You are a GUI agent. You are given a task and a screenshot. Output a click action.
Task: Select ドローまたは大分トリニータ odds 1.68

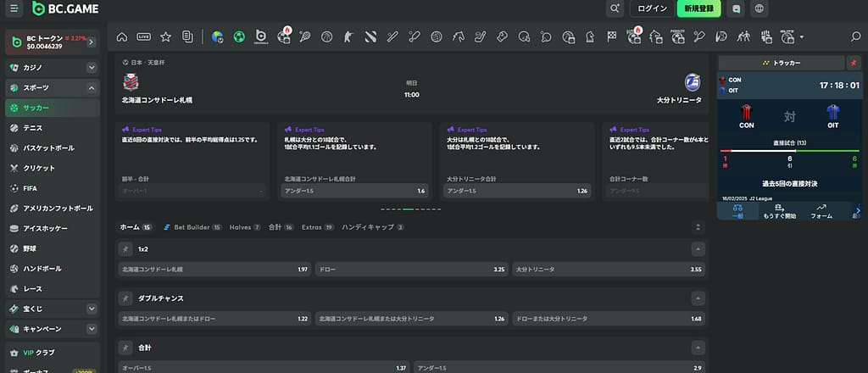tap(609, 319)
